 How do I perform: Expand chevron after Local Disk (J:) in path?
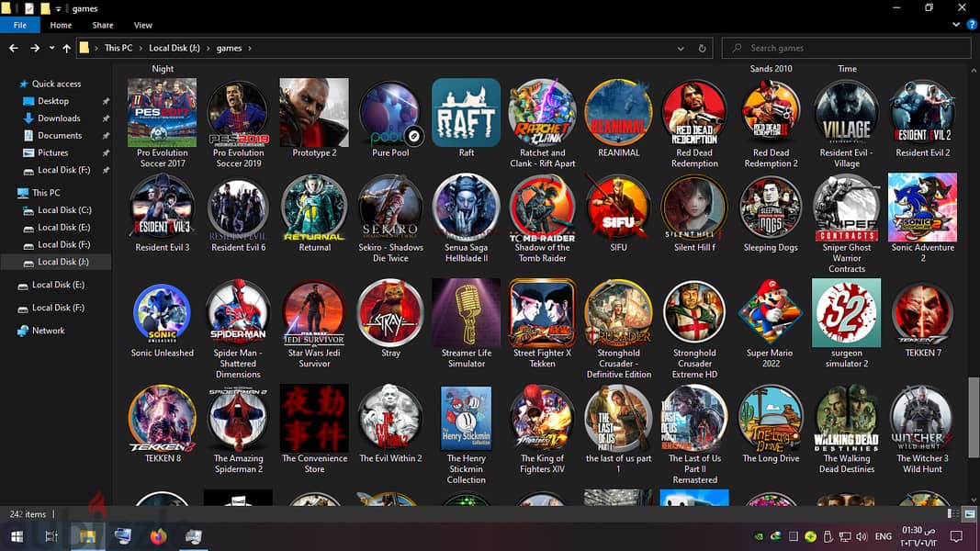point(208,48)
